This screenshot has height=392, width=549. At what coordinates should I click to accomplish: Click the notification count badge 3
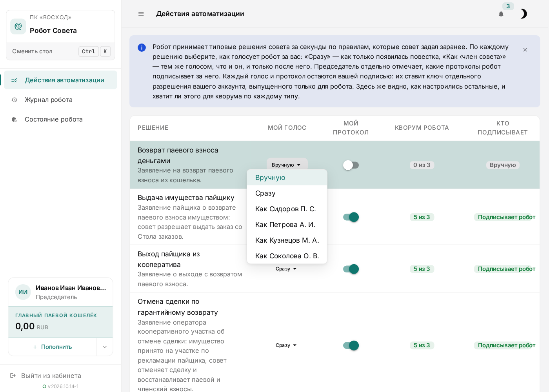(508, 6)
